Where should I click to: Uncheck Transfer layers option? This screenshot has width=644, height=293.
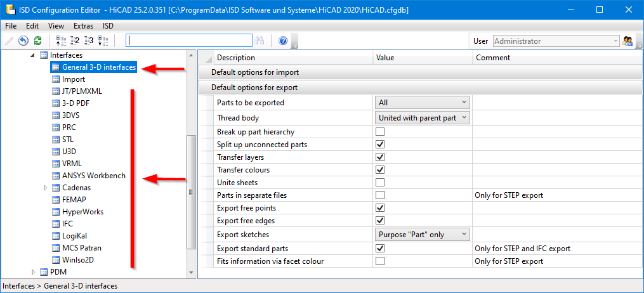(380, 157)
